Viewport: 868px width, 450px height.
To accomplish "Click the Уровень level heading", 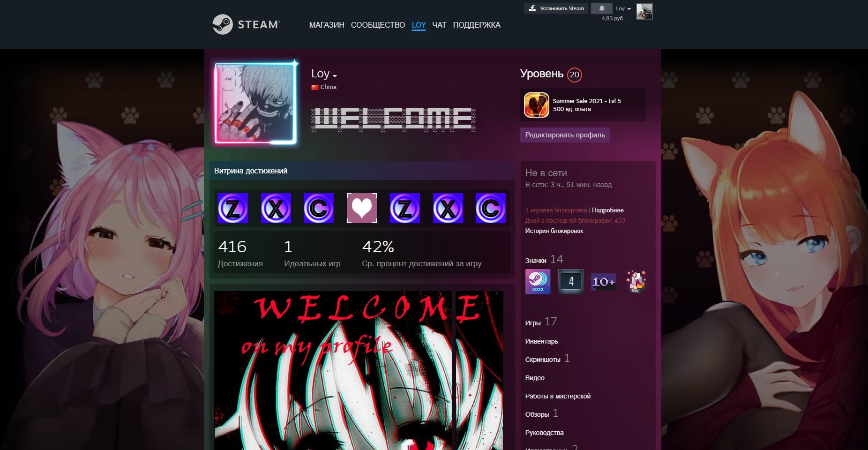I will pyautogui.click(x=542, y=74).
